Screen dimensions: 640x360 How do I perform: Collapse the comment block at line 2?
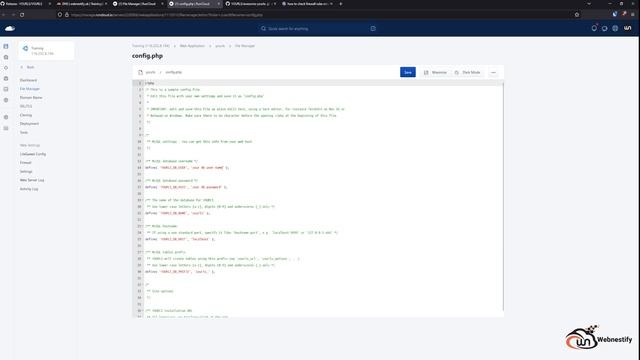[142, 89]
